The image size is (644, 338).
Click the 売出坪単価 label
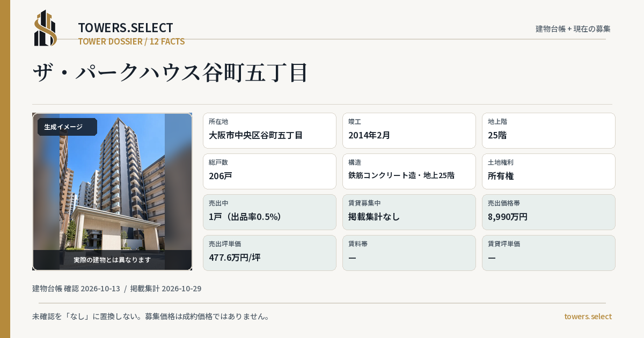225,244
